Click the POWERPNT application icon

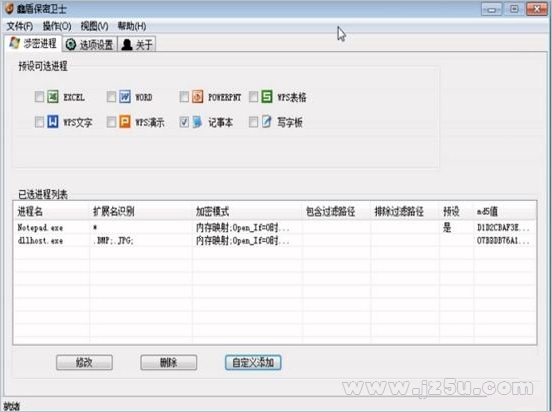tap(197, 96)
